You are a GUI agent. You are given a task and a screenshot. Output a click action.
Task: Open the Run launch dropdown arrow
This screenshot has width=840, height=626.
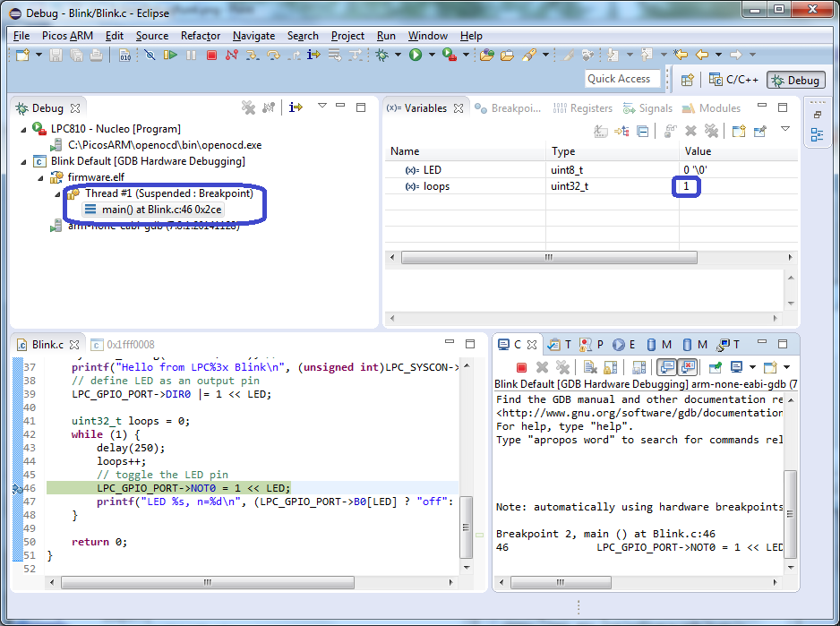(x=432, y=55)
